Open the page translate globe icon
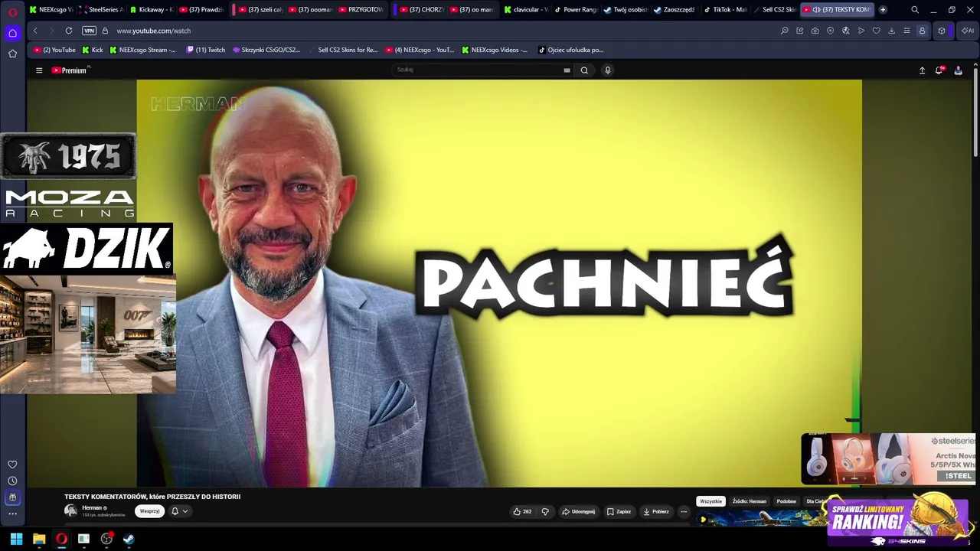This screenshot has width=980, height=551. (846, 31)
